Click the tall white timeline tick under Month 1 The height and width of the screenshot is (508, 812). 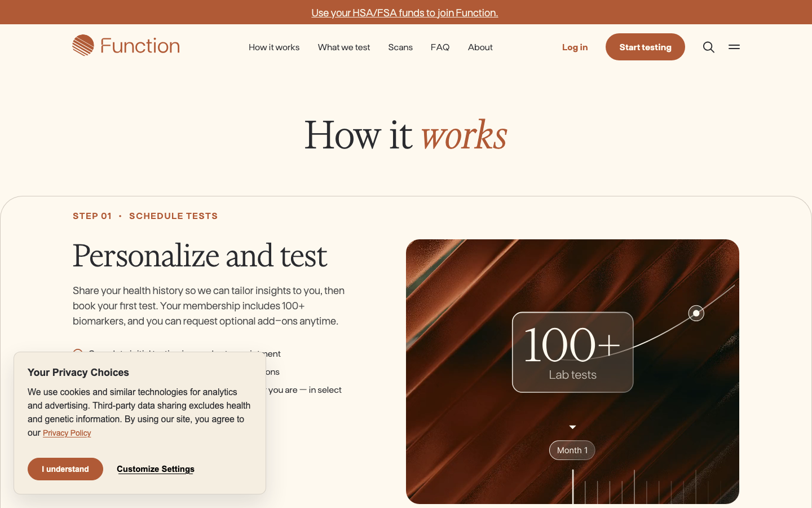click(x=573, y=487)
